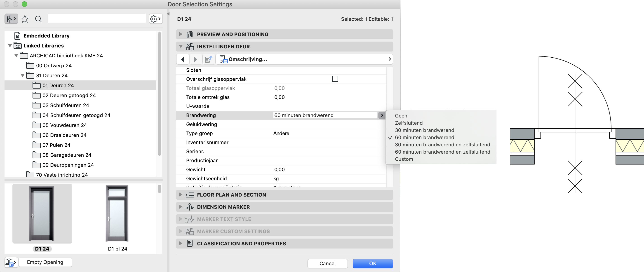Image resolution: width=644 pixels, height=272 pixels.
Task: Click the Omschrijving page icon
Action: pyautogui.click(x=223, y=59)
